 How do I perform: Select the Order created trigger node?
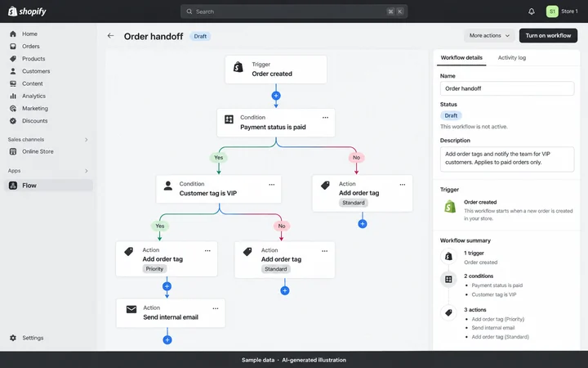pos(276,70)
